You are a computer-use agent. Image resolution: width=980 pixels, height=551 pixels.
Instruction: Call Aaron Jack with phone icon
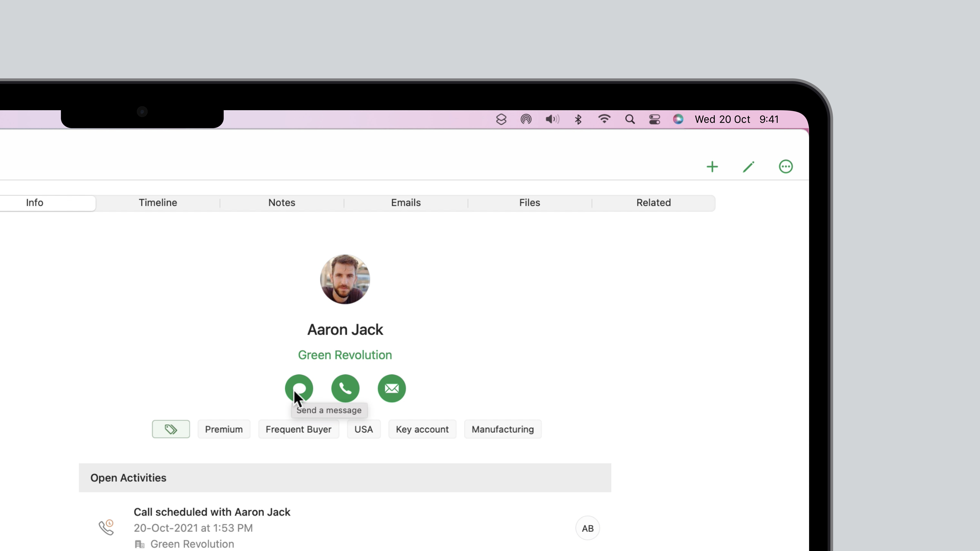pyautogui.click(x=345, y=388)
